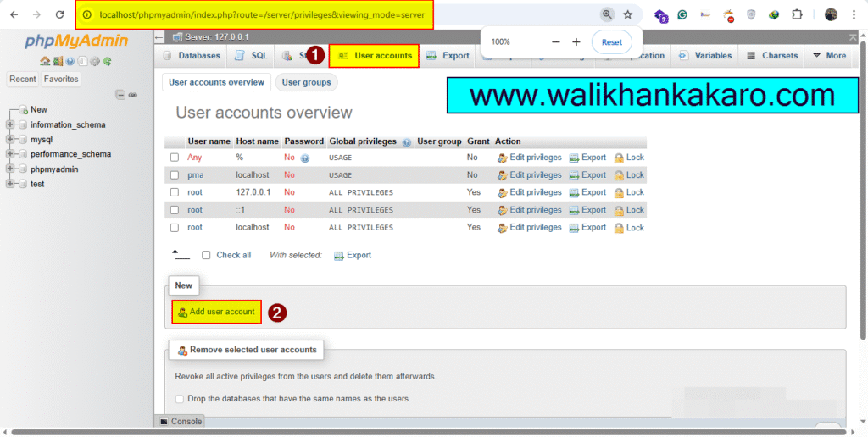Open the Export tab

click(x=448, y=56)
